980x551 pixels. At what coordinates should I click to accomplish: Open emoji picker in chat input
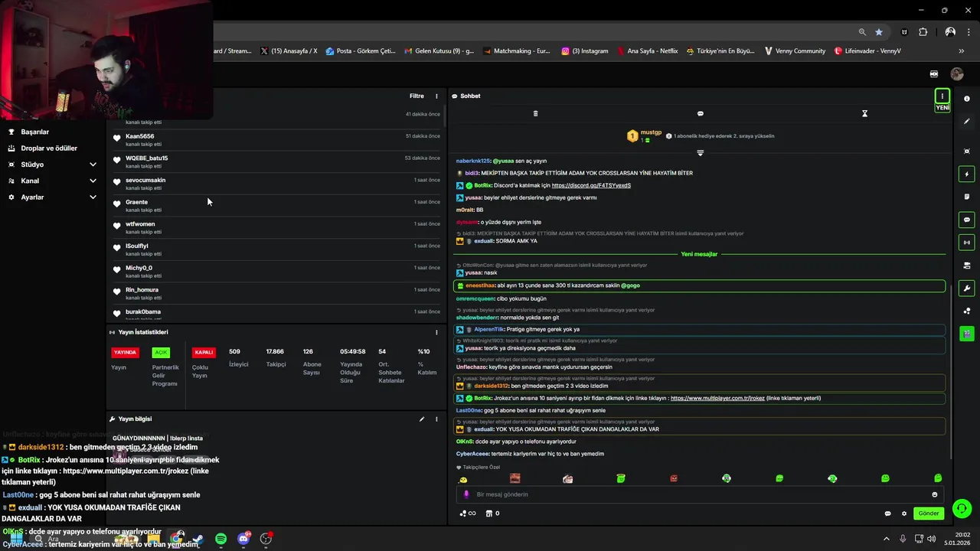point(935,494)
